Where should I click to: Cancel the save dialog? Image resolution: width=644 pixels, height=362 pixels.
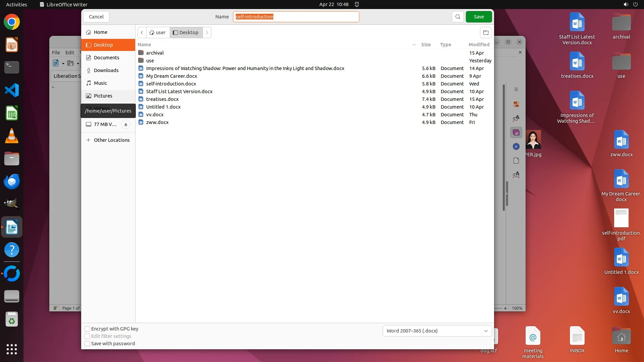(96, 17)
